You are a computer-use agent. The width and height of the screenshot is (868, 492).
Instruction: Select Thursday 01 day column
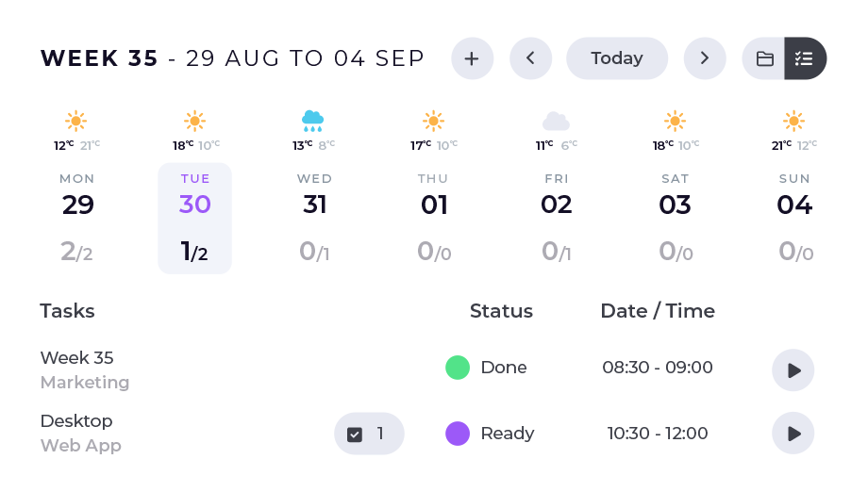pos(434,218)
